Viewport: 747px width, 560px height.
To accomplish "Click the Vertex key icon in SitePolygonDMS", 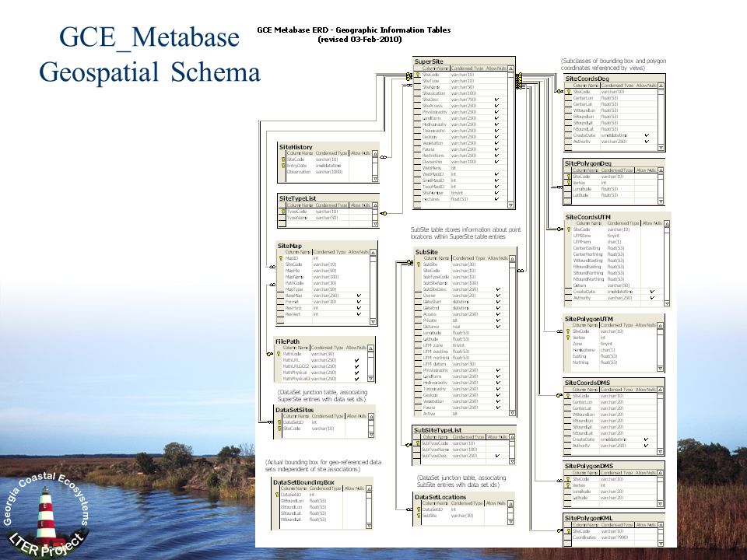I will [x=568, y=485].
